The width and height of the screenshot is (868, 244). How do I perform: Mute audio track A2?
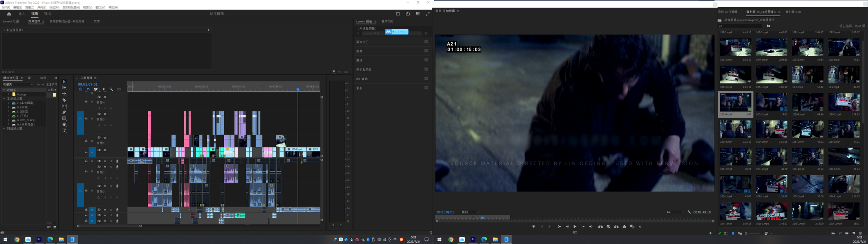coord(105,167)
